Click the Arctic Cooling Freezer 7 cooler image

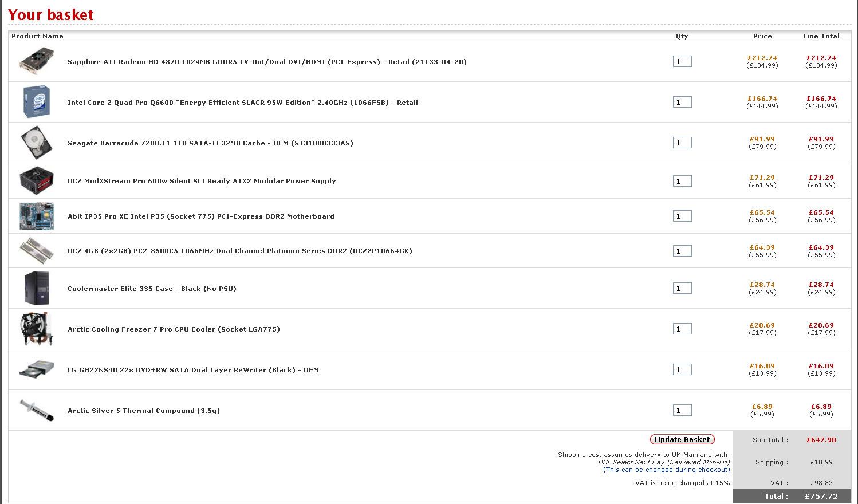click(x=37, y=329)
